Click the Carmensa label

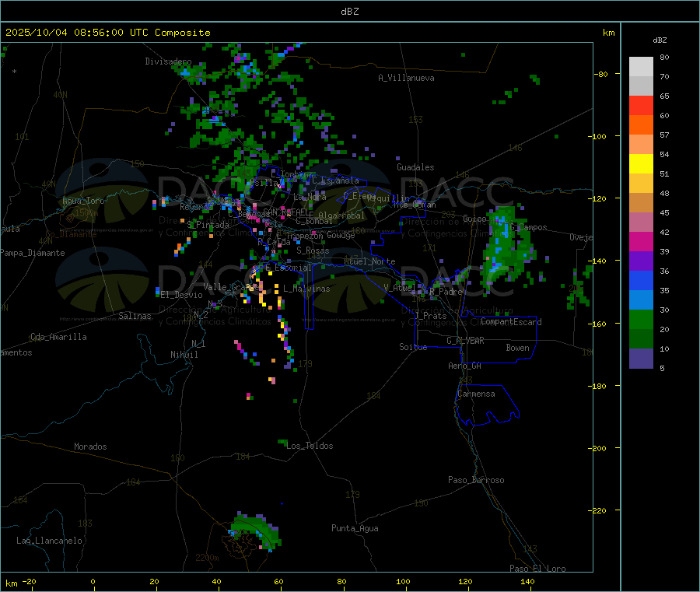pos(476,394)
